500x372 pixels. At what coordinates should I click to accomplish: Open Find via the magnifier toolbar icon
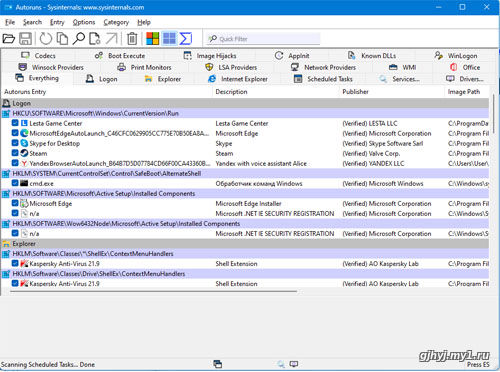pyautogui.click(x=79, y=39)
